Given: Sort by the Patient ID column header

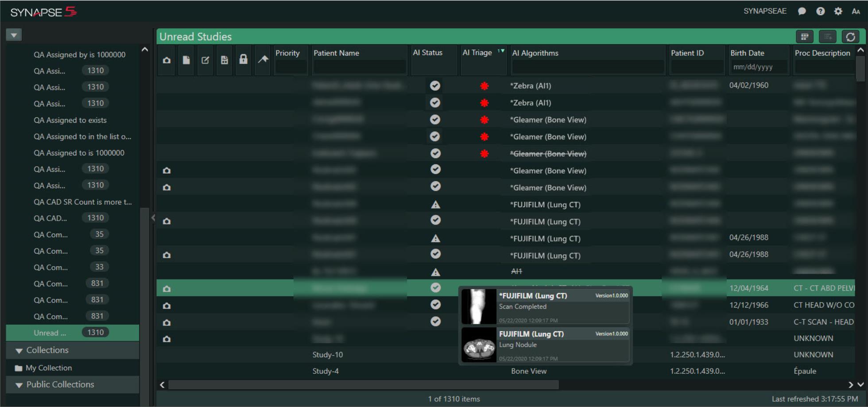Looking at the screenshot, I should (x=687, y=53).
